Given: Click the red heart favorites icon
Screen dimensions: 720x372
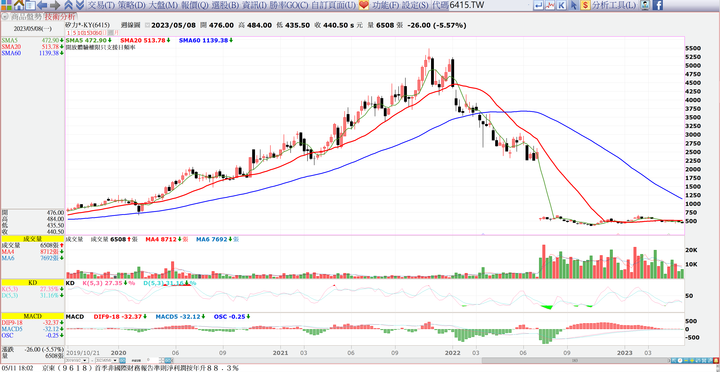Looking at the screenshot, I should 364,6.
